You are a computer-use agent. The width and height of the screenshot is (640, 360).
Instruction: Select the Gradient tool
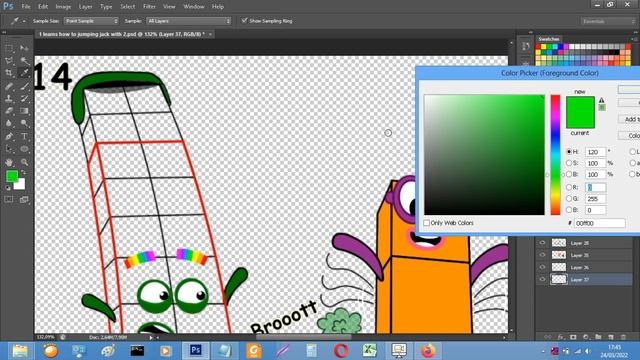pyautogui.click(x=24, y=111)
